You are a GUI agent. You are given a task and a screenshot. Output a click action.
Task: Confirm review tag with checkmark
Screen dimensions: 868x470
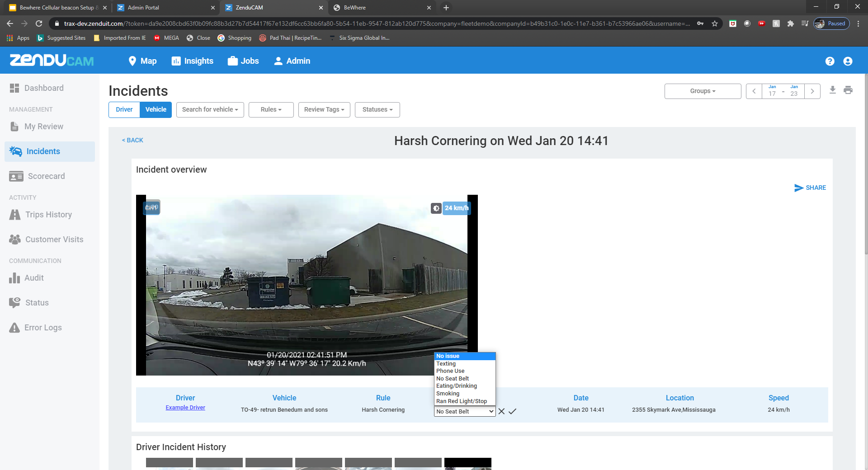pos(512,411)
